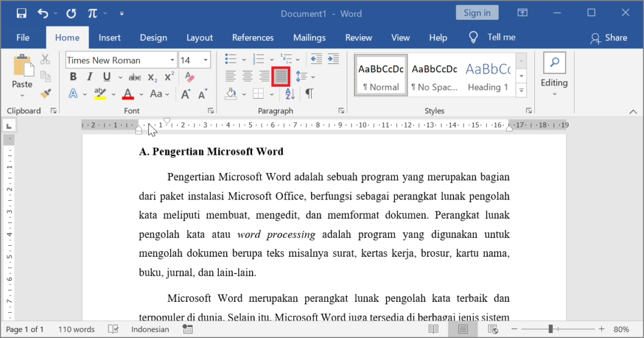The image size is (644, 338).
Task: Toggle Bold formatting
Action: pyautogui.click(x=73, y=77)
